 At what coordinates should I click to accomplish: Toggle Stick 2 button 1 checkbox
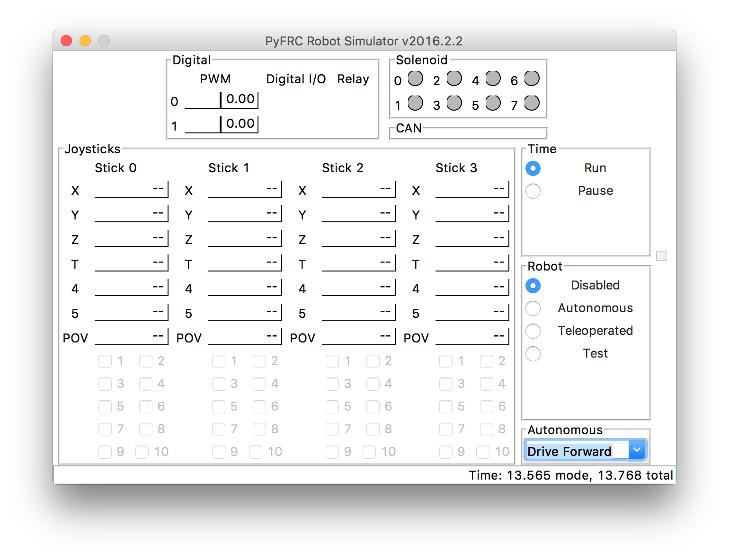click(x=332, y=361)
